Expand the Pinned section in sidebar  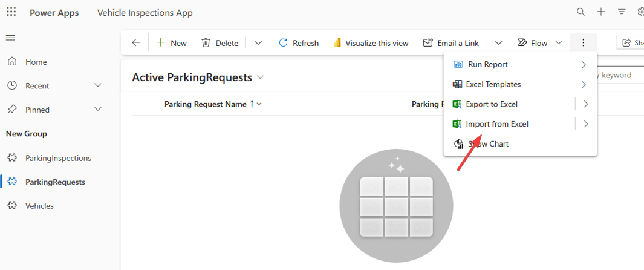click(98, 110)
